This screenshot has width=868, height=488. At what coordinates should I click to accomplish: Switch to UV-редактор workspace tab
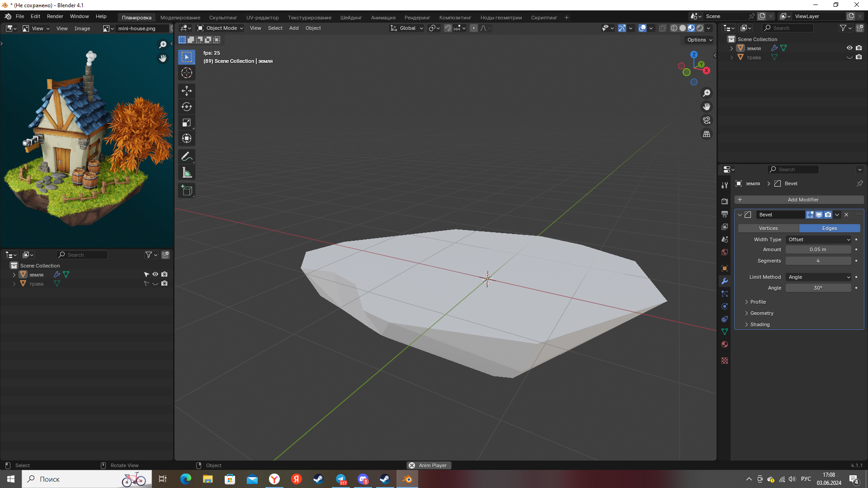click(x=262, y=18)
